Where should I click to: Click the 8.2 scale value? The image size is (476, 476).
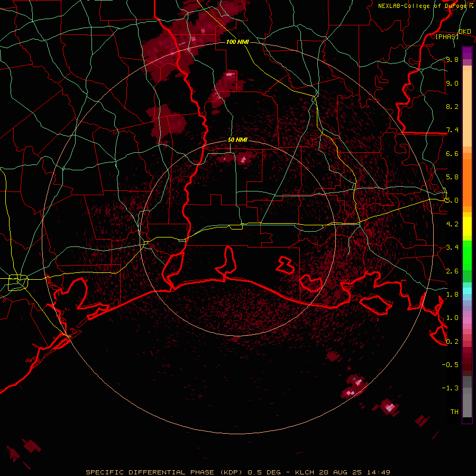click(452, 107)
